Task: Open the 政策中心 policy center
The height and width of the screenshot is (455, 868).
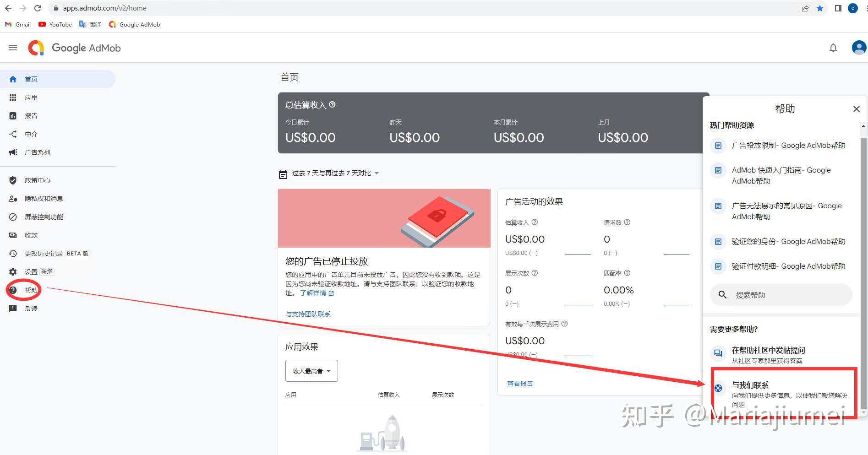Action: (x=38, y=180)
